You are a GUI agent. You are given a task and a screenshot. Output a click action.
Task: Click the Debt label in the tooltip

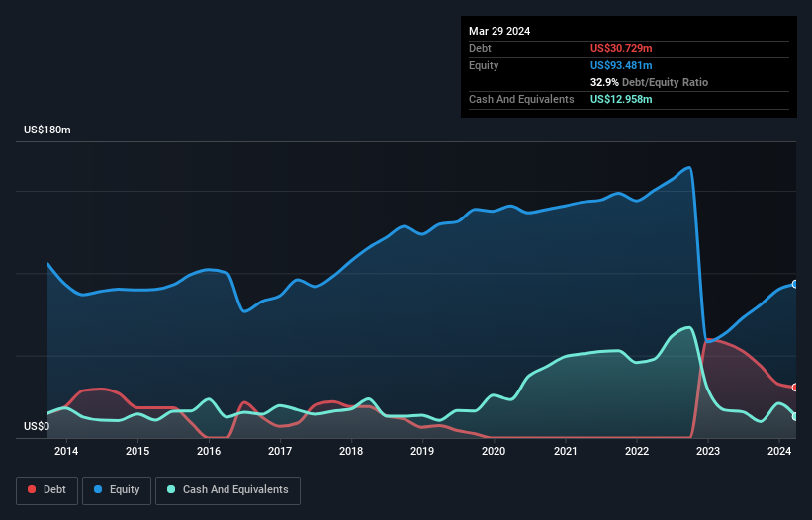(480, 48)
